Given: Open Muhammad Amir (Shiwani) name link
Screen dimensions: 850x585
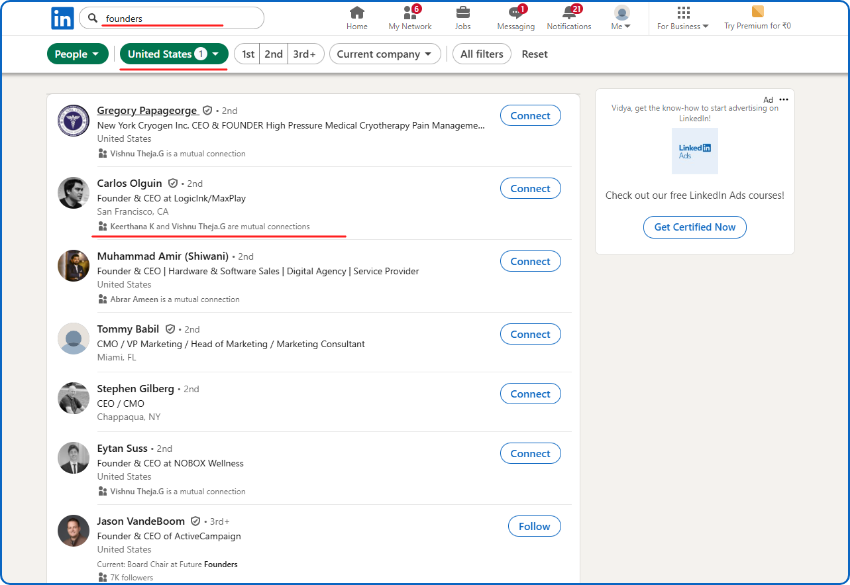Looking at the screenshot, I should pyautogui.click(x=163, y=256).
